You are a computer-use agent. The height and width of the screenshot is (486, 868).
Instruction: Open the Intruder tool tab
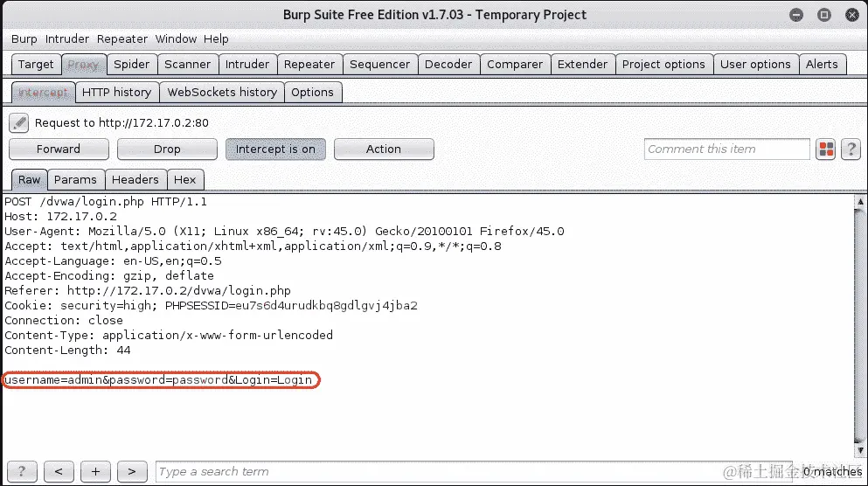pyautogui.click(x=247, y=64)
